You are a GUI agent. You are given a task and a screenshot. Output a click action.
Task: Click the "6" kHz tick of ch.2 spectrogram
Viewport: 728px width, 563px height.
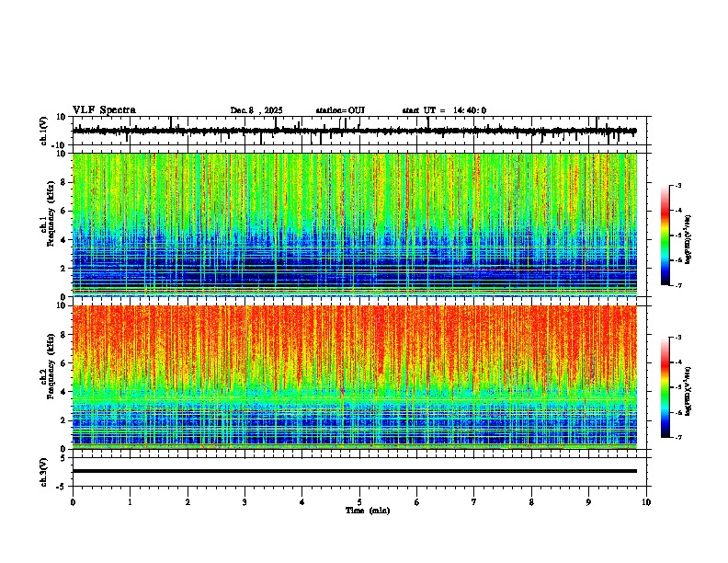[64, 363]
